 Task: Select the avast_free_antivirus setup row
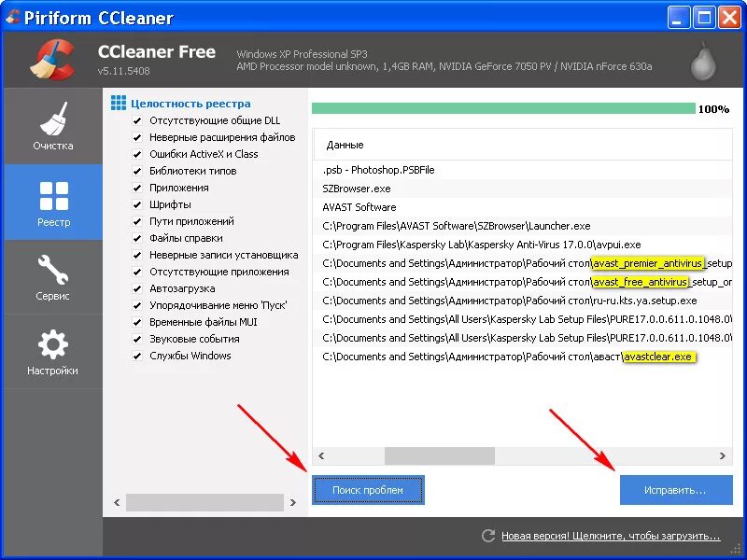[523, 282]
